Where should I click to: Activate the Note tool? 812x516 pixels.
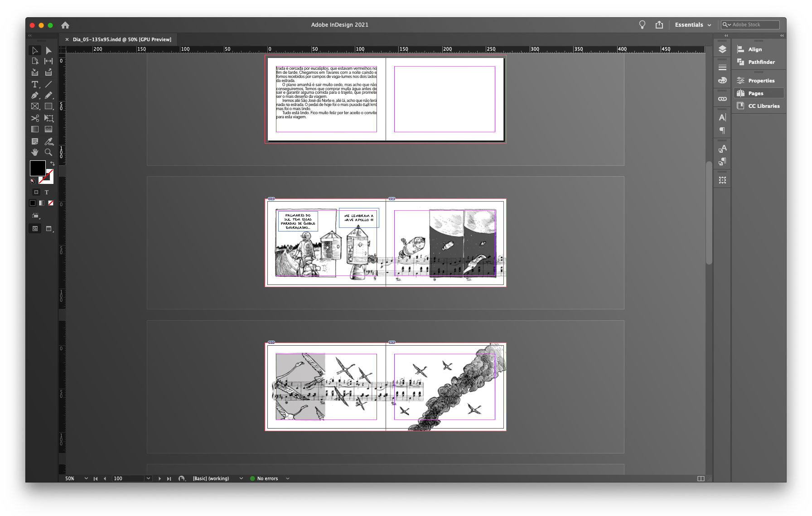pyautogui.click(x=35, y=141)
